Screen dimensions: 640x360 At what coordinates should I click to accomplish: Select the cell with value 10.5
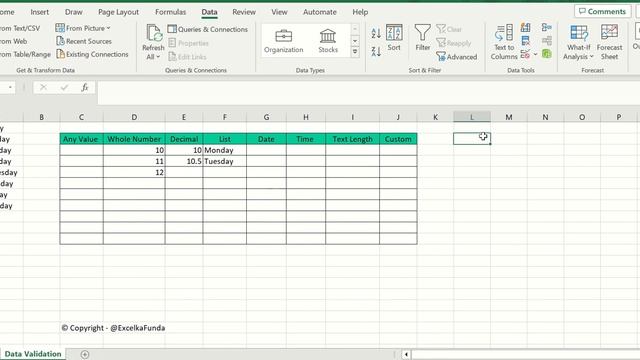184,161
